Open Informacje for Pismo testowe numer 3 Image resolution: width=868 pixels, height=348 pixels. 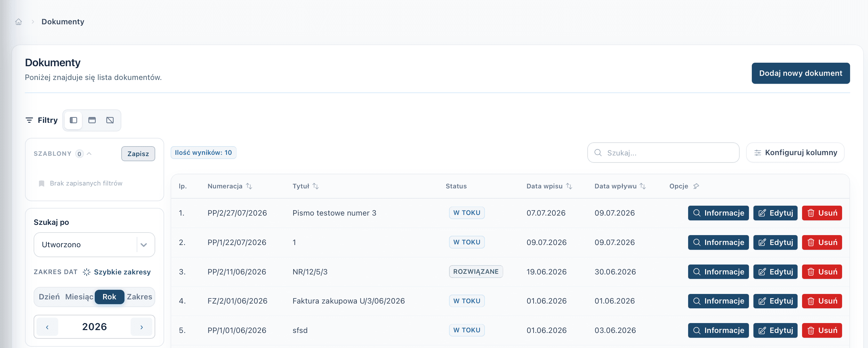(x=719, y=213)
